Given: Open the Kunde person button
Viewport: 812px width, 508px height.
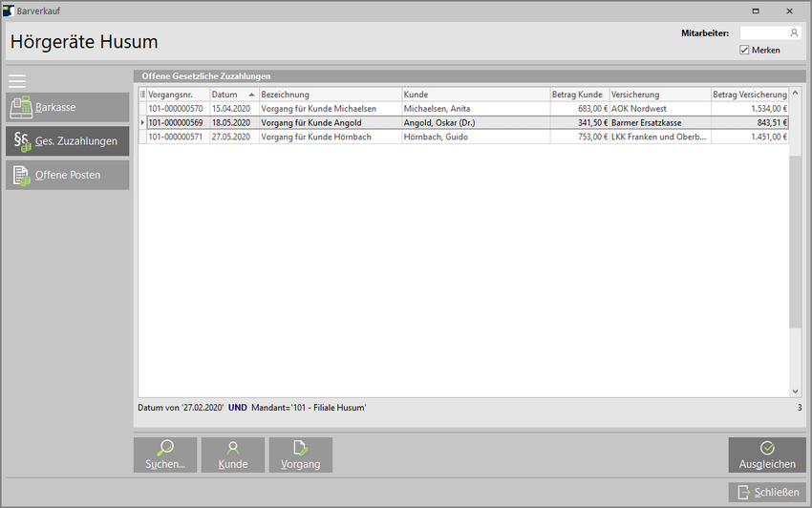Looking at the screenshot, I should point(233,455).
